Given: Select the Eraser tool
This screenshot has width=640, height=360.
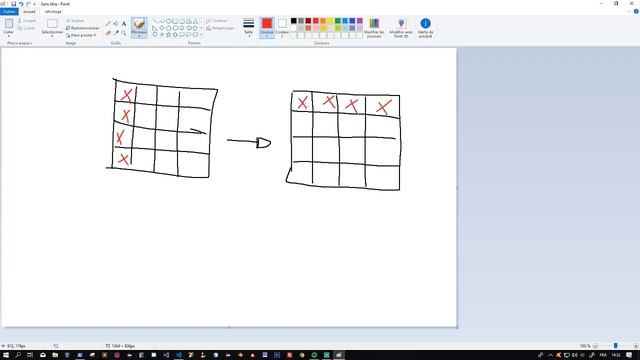Looking at the screenshot, I should [x=108, y=33].
